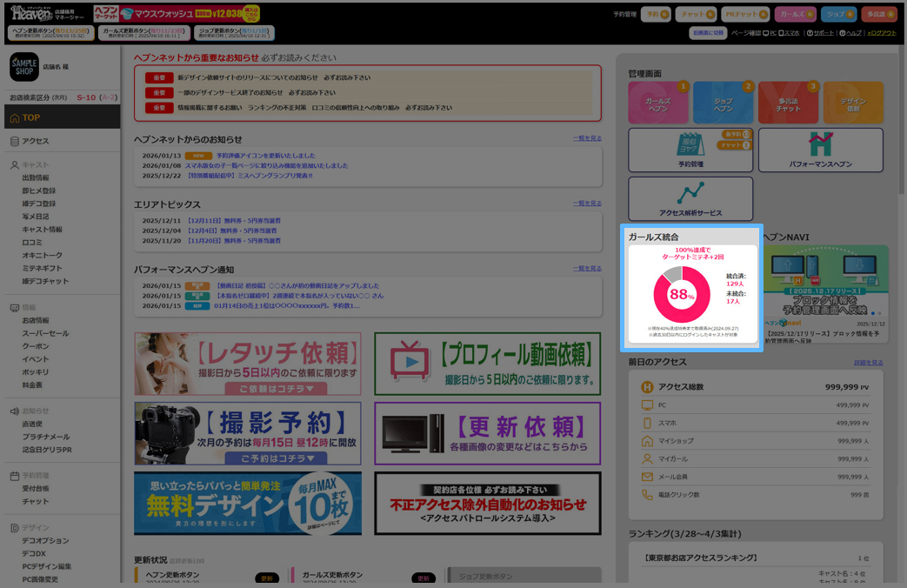The height and width of the screenshot is (588, 907).
Task: Open the 多言語チャット red tile
Action: [x=788, y=104]
